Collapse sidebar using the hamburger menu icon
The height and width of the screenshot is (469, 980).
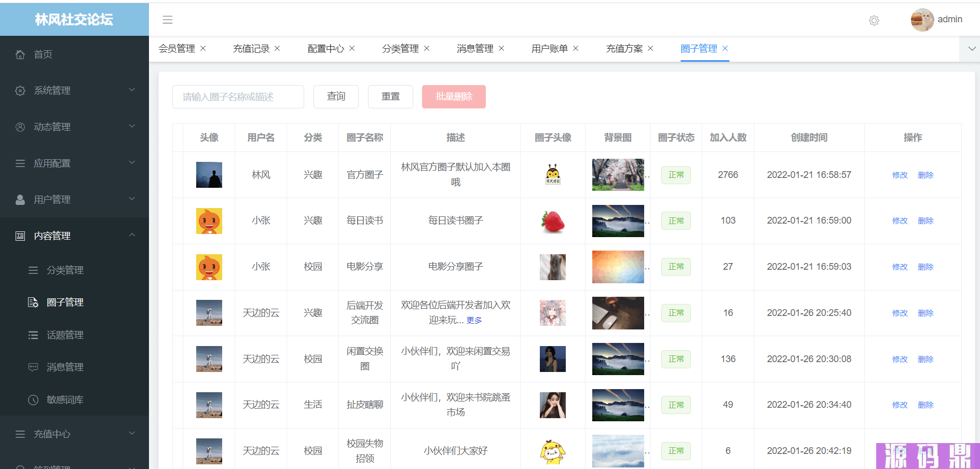(x=167, y=20)
